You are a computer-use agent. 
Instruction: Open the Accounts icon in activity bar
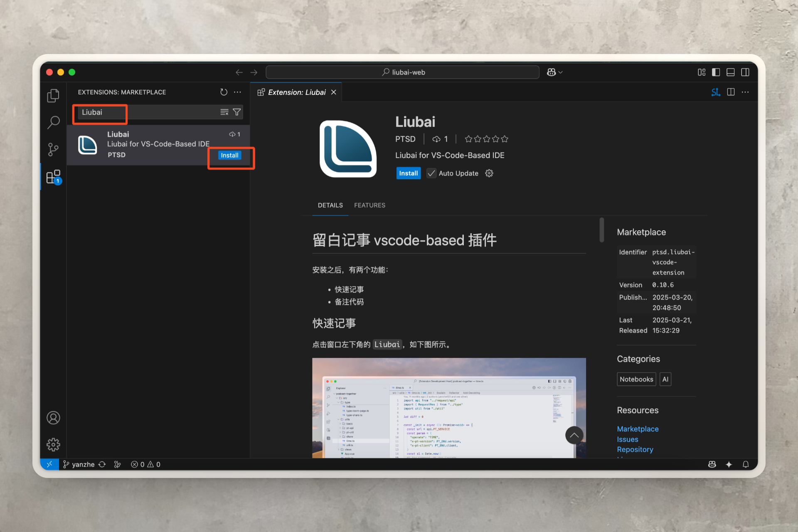[53, 418]
